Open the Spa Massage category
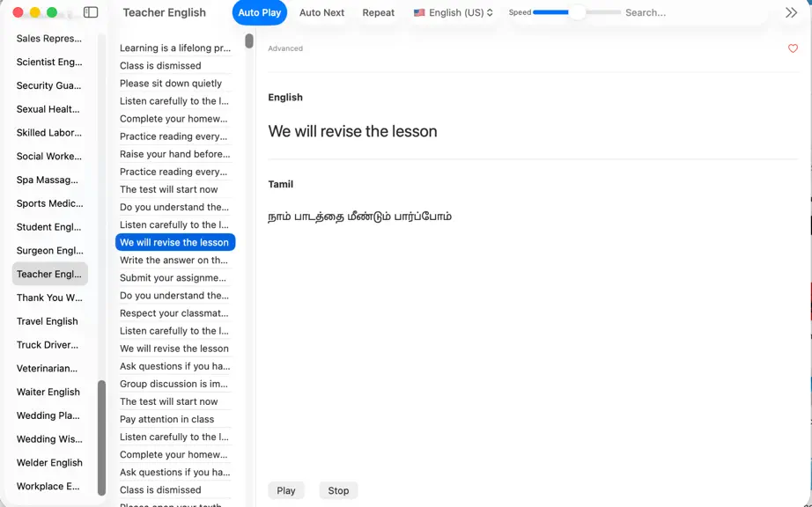 pyautogui.click(x=49, y=180)
